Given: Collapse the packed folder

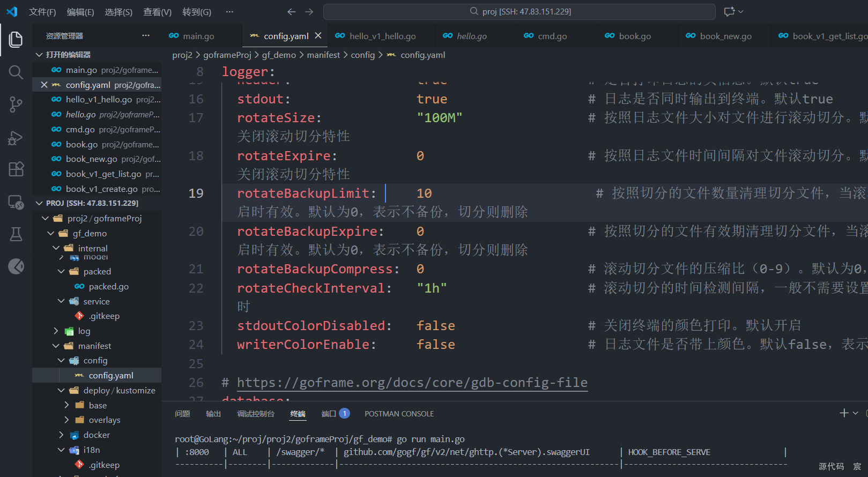Looking at the screenshot, I should pyautogui.click(x=61, y=272).
